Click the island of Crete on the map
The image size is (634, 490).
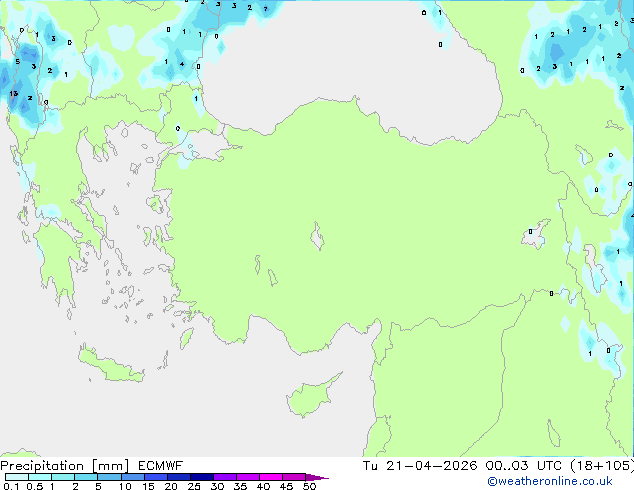[x=111, y=364]
